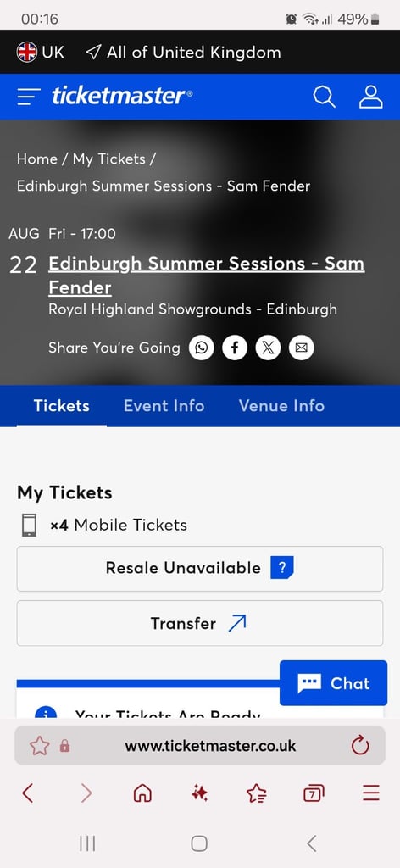Share event via email icon
The height and width of the screenshot is (868, 400).
(301, 348)
